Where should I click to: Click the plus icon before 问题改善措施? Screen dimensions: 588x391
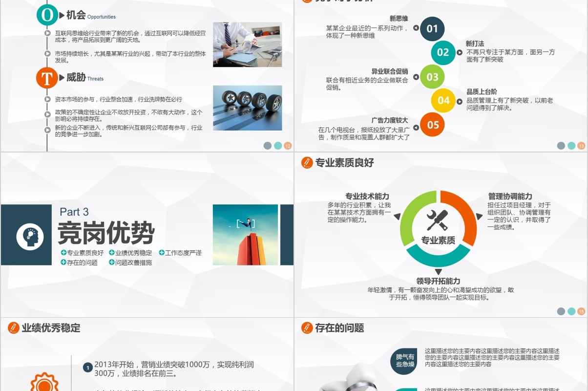(x=112, y=262)
